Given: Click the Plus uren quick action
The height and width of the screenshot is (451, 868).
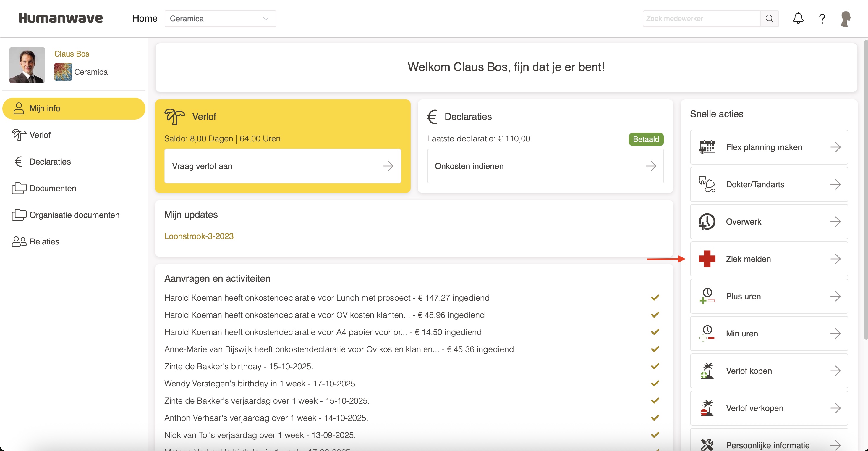Looking at the screenshot, I should [769, 296].
